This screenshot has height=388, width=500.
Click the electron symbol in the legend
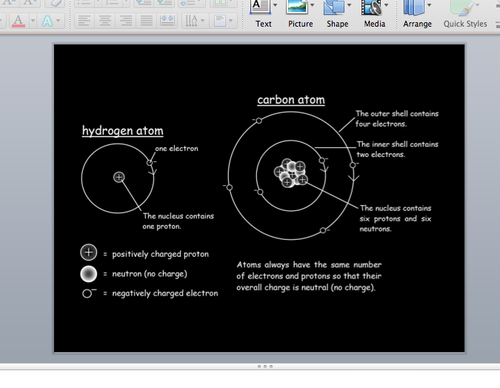[88, 293]
